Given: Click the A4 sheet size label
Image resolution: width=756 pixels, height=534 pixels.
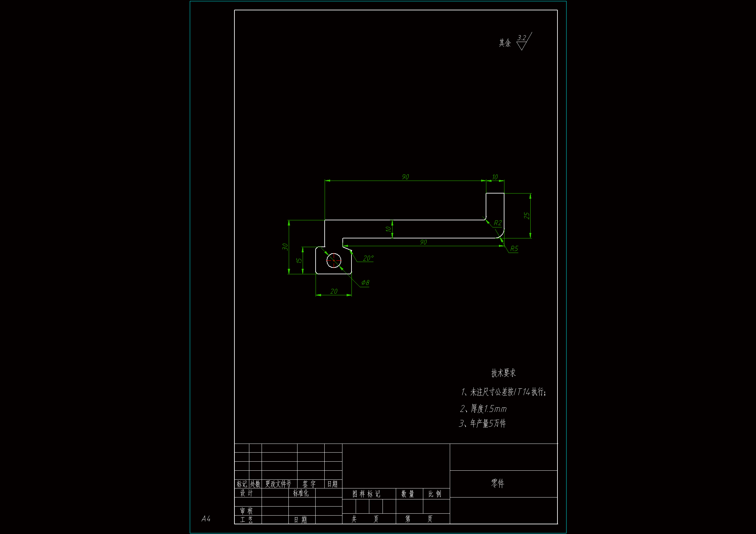Looking at the screenshot, I should click(x=206, y=519).
